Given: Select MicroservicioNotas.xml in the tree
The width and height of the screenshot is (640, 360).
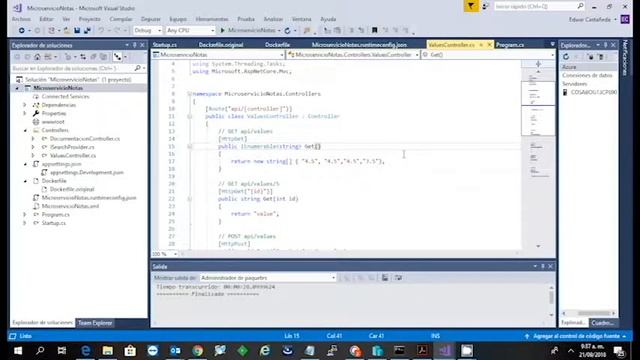Looking at the screenshot, I should (70, 206).
